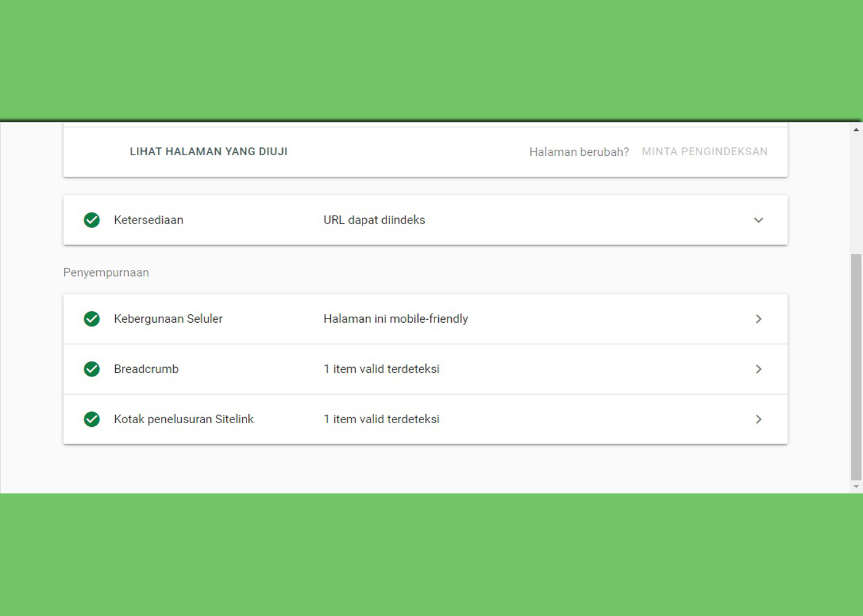Click LIHAT HALAMAN YANG DIUJI
This screenshot has width=863, height=616.
click(x=208, y=152)
